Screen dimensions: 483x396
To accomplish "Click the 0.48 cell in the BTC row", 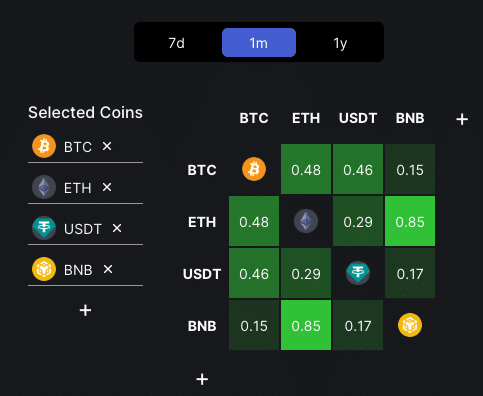I will pyautogui.click(x=306, y=169).
